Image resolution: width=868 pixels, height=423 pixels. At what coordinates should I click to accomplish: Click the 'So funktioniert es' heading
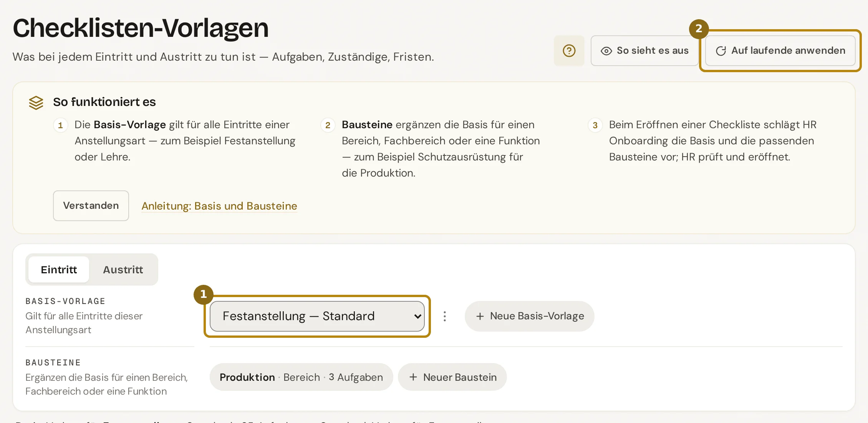[104, 102]
